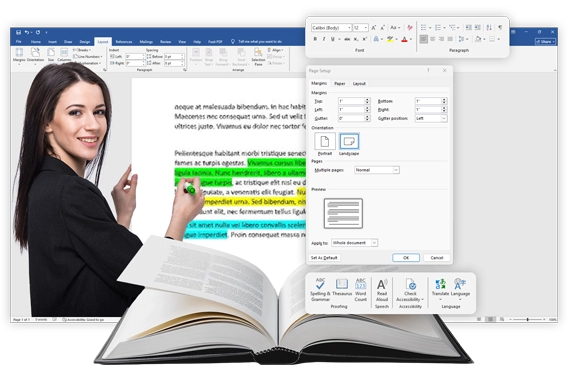Viewport: 568px width, 370px height.
Task: Switch to the Paper tab
Action: pyautogui.click(x=339, y=84)
